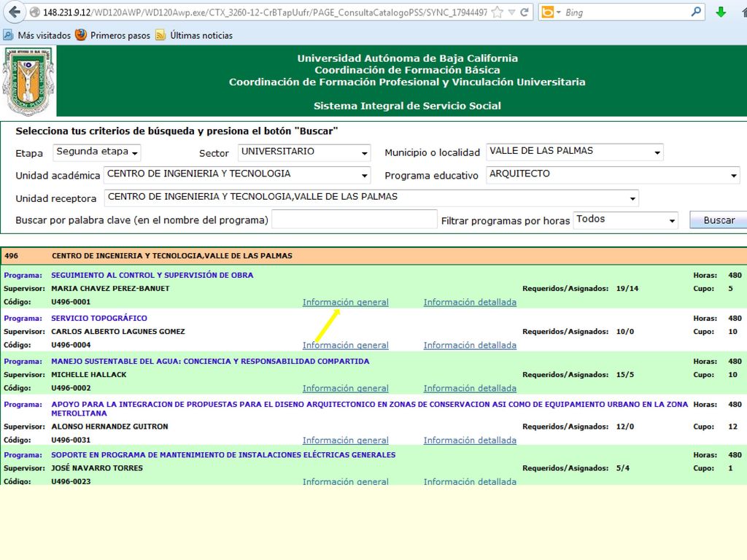Click the 496 unit header row
This screenshot has width=747, height=560.
tap(373, 256)
